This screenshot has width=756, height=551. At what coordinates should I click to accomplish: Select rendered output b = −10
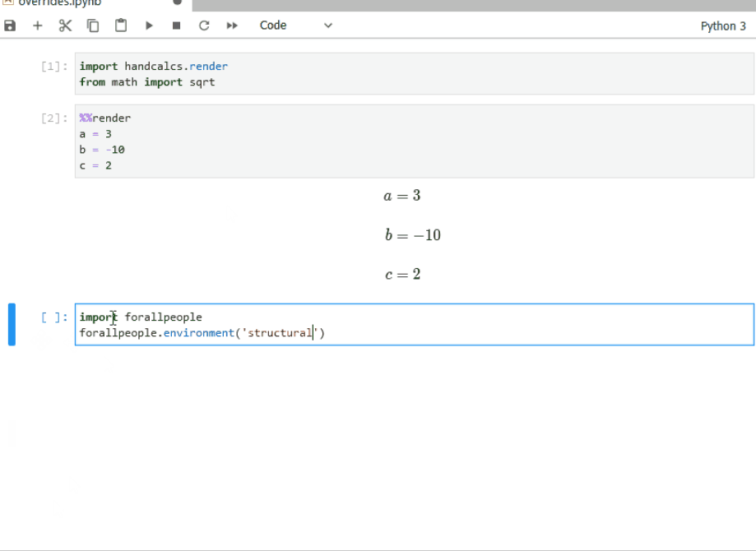point(413,235)
